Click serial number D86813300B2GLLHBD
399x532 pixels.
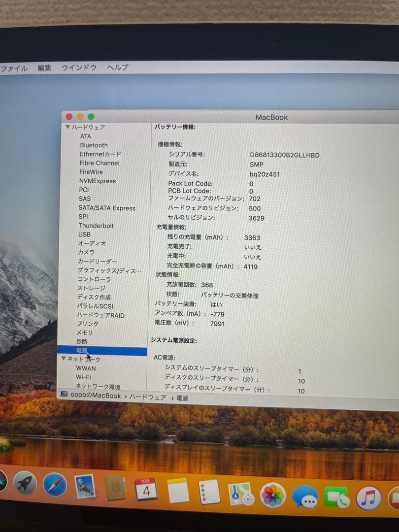point(284,155)
